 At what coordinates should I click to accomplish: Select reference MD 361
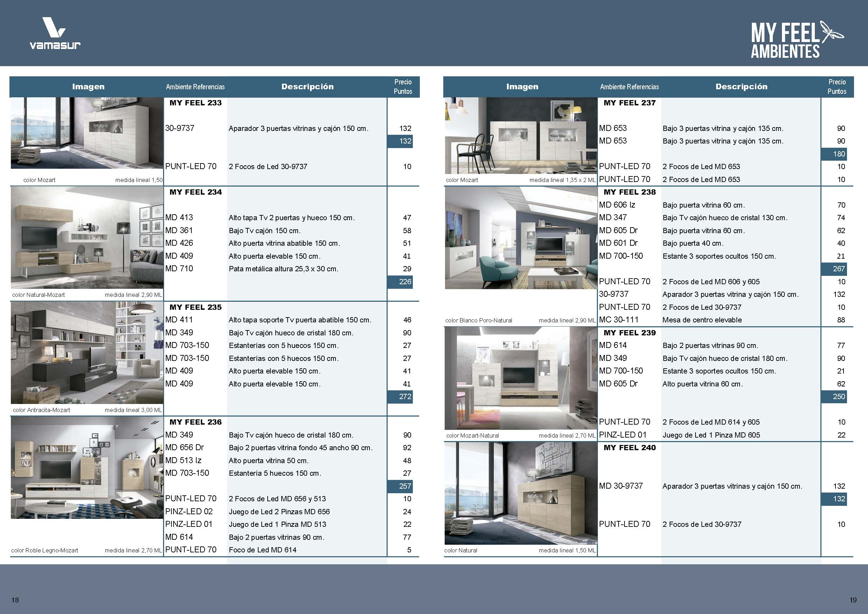[179, 230]
